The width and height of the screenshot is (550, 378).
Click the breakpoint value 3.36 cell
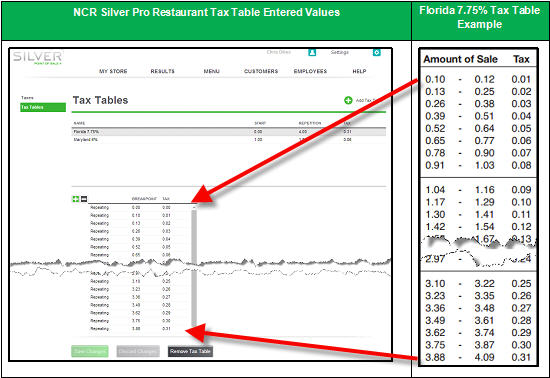[x=136, y=297]
